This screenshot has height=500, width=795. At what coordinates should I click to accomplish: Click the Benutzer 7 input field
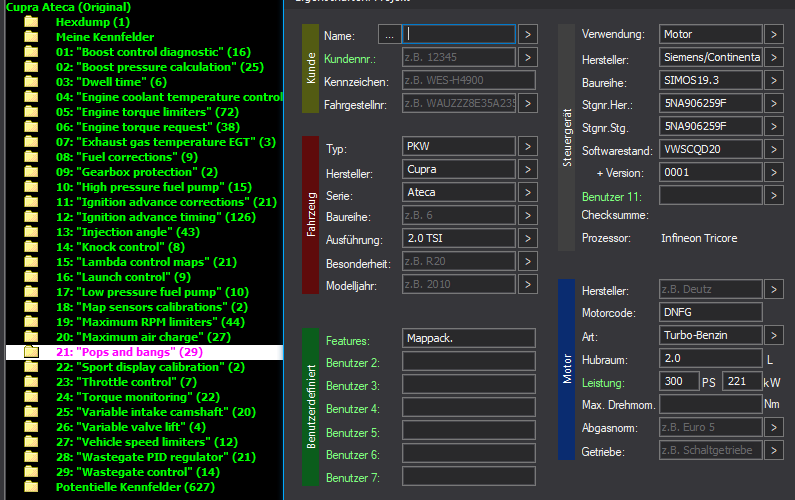click(x=469, y=476)
